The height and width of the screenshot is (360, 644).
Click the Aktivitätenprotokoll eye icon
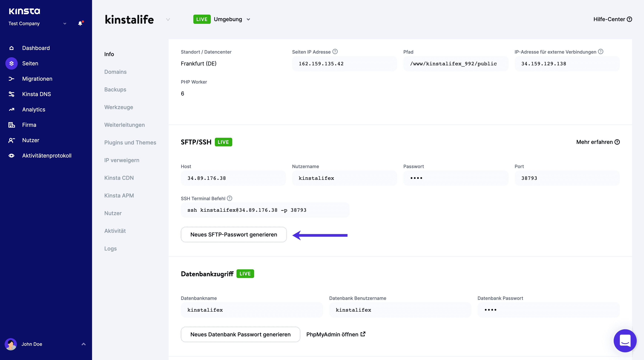coord(12,155)
